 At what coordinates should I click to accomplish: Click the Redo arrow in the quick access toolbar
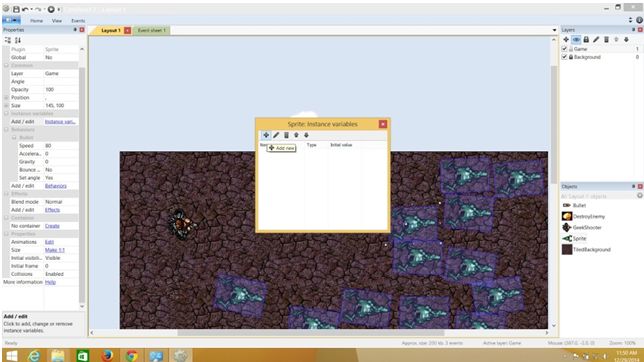pos(38,9)
